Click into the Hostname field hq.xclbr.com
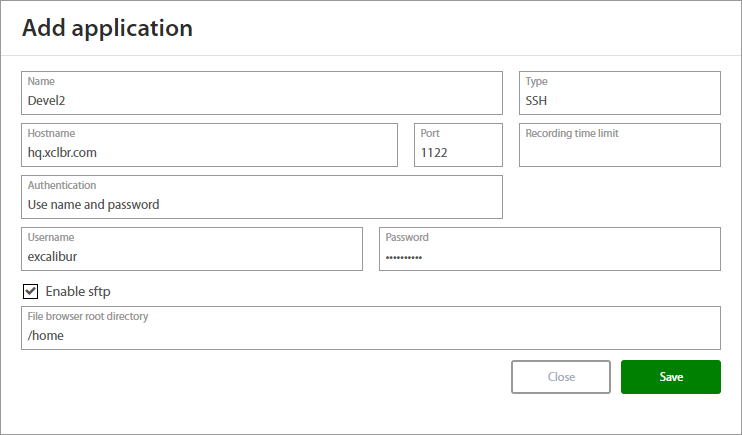The height and width of the screenshot is (435, 742). pyautogui.click(x=209, y=152)
